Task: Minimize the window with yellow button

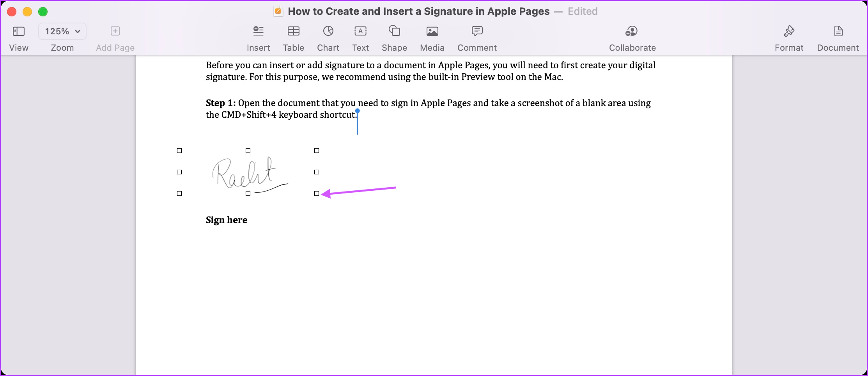Action: 27,12
